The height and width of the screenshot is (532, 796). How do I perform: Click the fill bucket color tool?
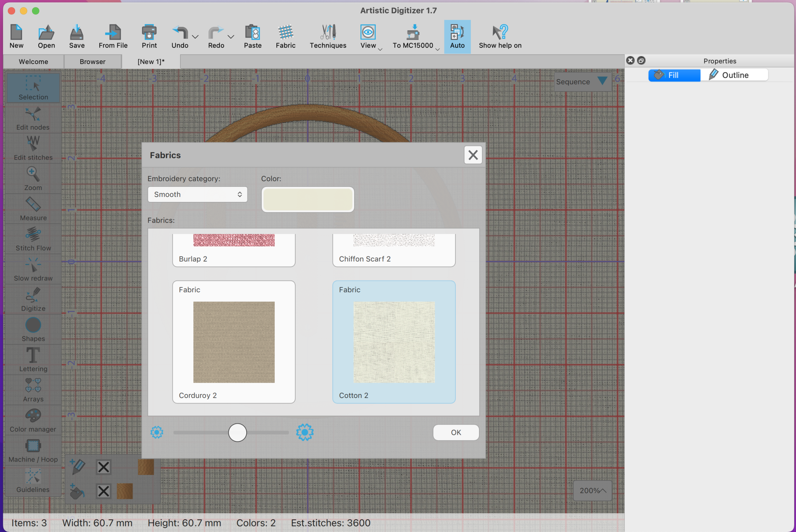[x=78, y=491]
